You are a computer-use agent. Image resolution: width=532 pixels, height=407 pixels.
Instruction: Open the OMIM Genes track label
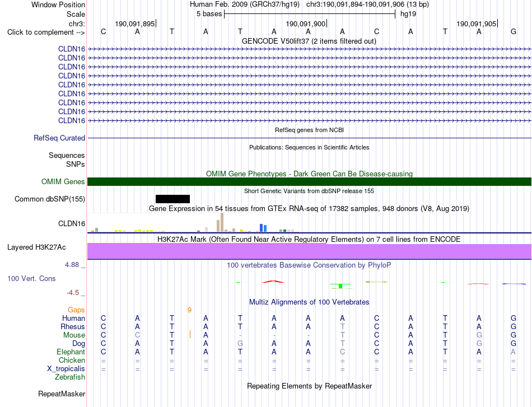click(63, 182)
